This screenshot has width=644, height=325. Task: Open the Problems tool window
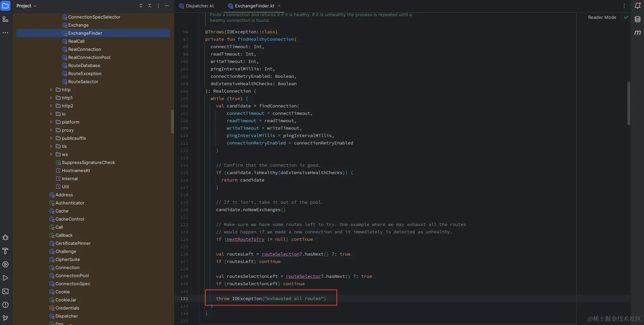[x=5, y=305]
